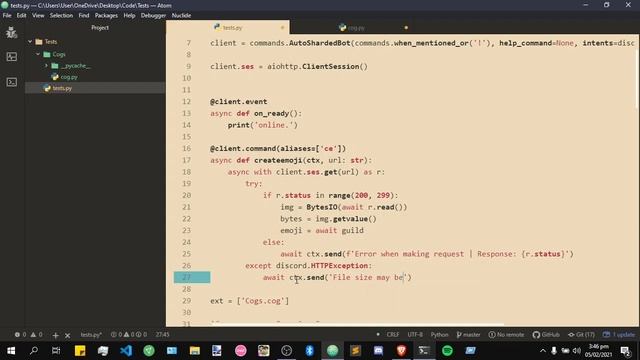640x360 pixels.
Task: Open the Find menu
Action: click(x=84, y=16)
